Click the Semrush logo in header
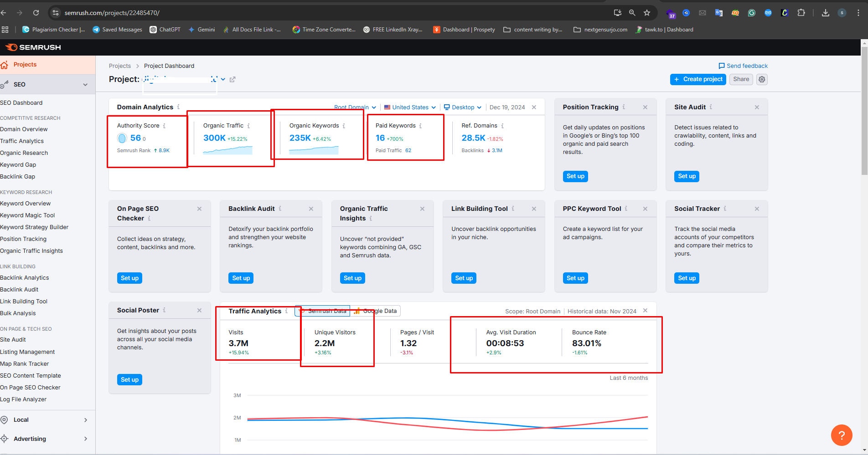 (x=33, y=47)
